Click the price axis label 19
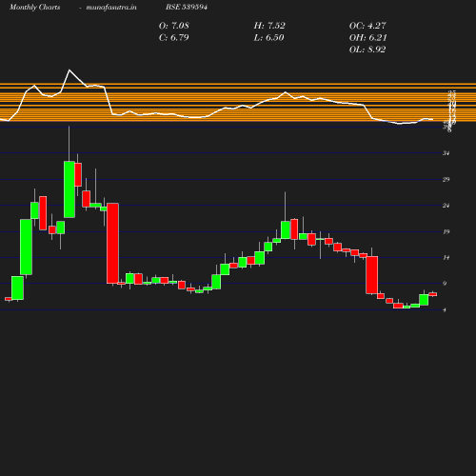This screenshot has height=476, width=476. [446, 232]
